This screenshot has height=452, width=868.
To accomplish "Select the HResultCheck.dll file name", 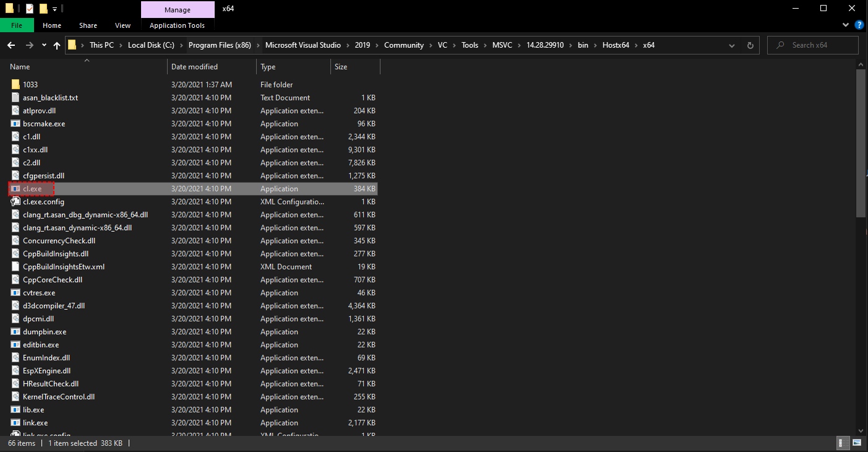I will [51, 384].
